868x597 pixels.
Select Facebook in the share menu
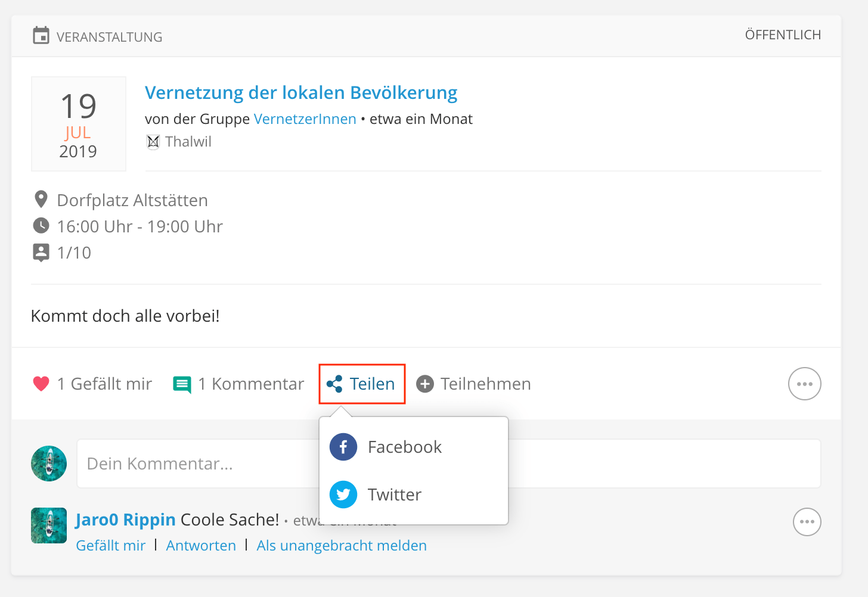[404, 447]
